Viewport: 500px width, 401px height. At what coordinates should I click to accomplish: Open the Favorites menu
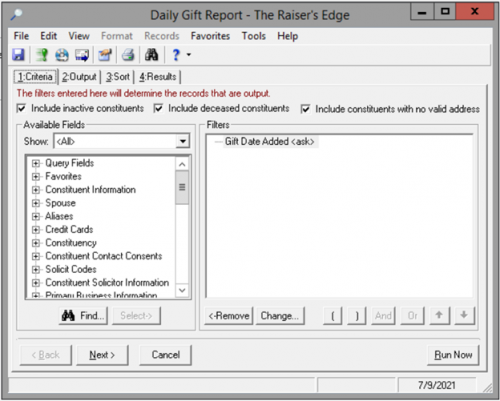click(210, 36)
